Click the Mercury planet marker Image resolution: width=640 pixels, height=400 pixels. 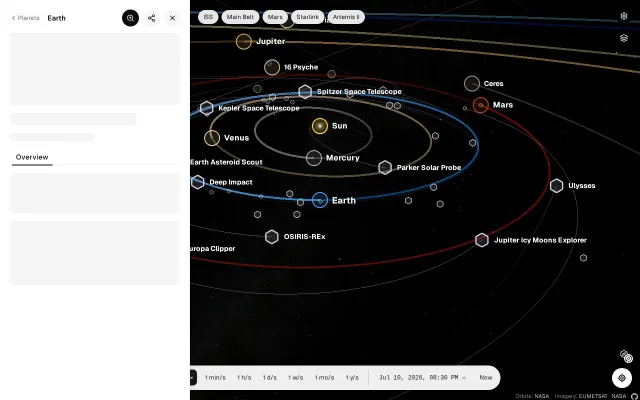pos(314,158)
